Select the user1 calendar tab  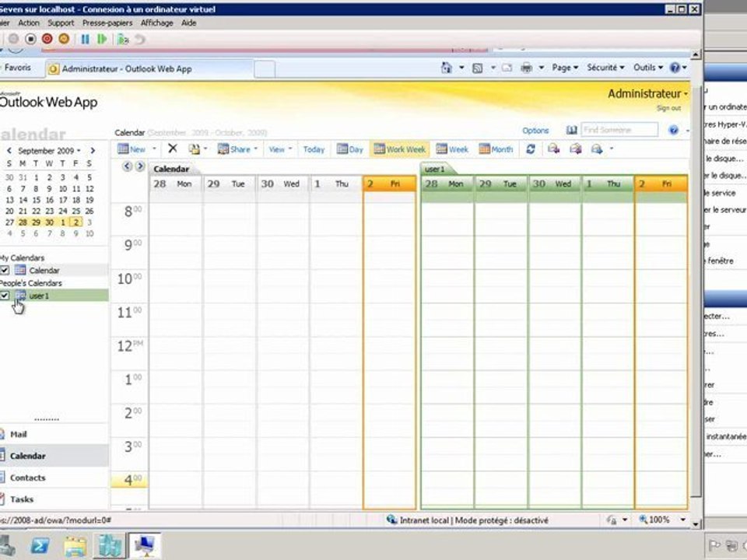[435, 169]
